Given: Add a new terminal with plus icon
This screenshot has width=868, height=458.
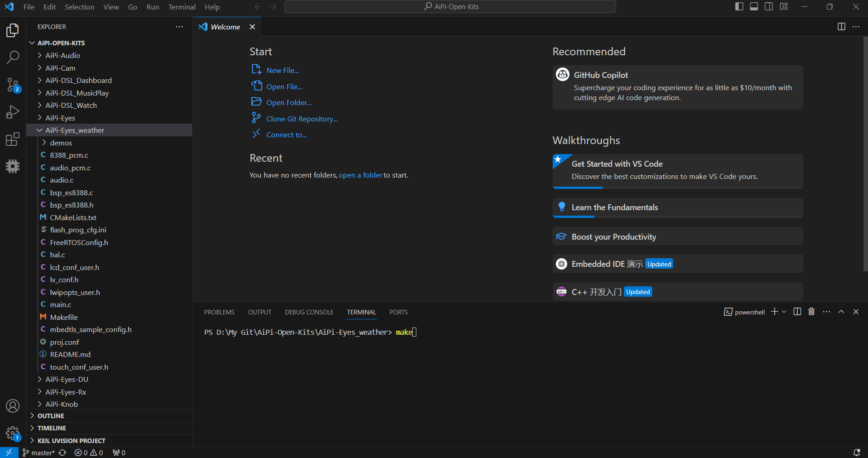Looking at the screenshot, I should (x=775, y=312).
